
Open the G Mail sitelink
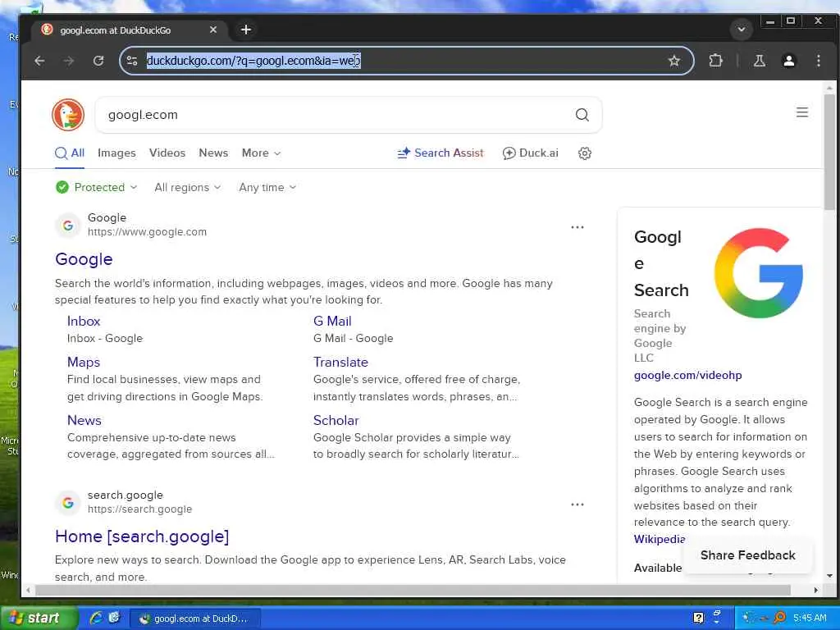point(332,321)
